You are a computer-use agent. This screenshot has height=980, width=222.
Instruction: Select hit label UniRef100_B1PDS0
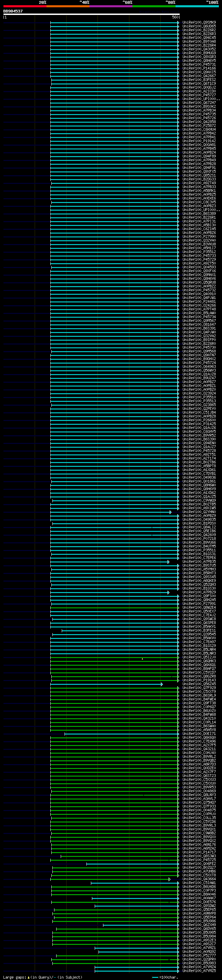(x=199, y=524)
